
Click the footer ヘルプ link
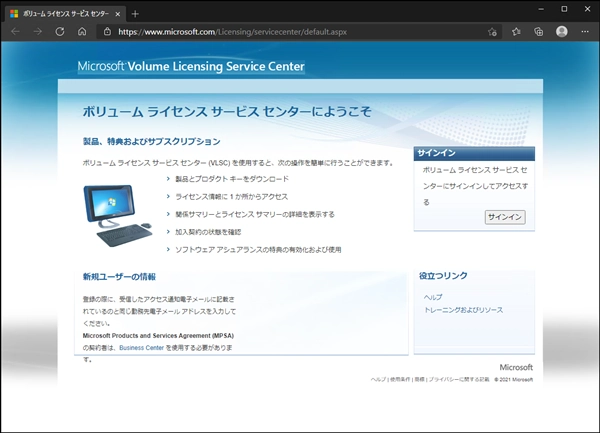pyautogui.click(x=378, y=379)
